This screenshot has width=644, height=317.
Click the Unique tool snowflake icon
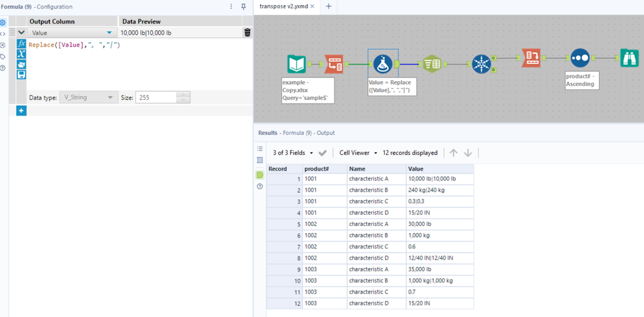[x=482, y=64]
